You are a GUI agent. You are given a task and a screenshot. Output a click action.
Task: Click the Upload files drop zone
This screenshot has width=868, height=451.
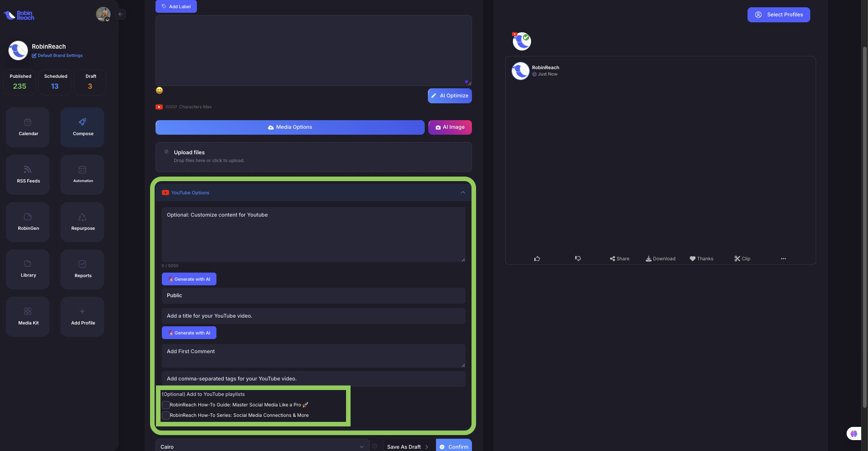[313, 157]
